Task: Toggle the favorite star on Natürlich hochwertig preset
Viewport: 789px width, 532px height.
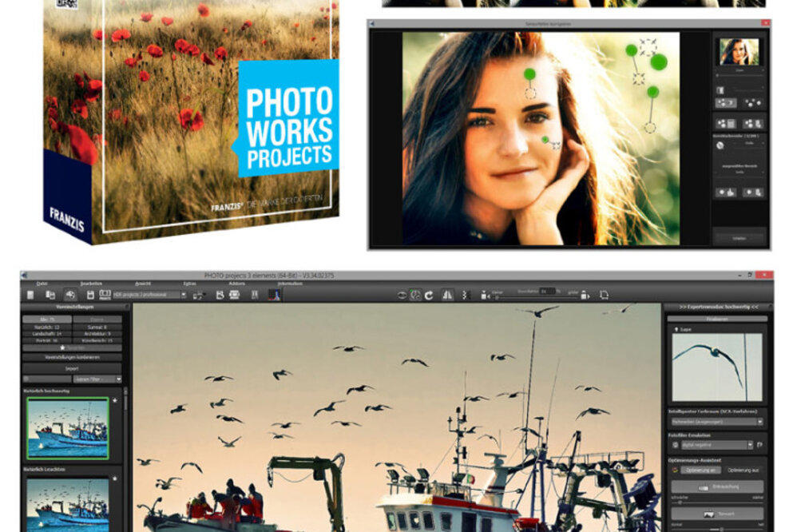Action: 116,400
